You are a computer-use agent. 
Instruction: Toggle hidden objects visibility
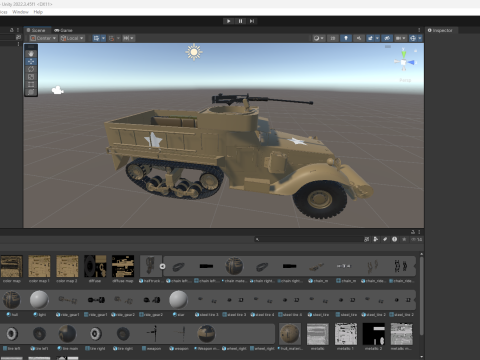[387, 38]
